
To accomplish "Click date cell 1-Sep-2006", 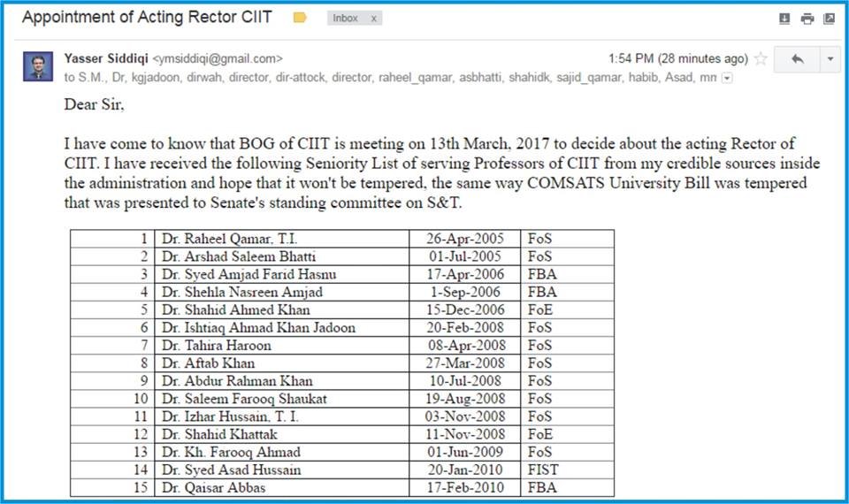I will 465,293.
